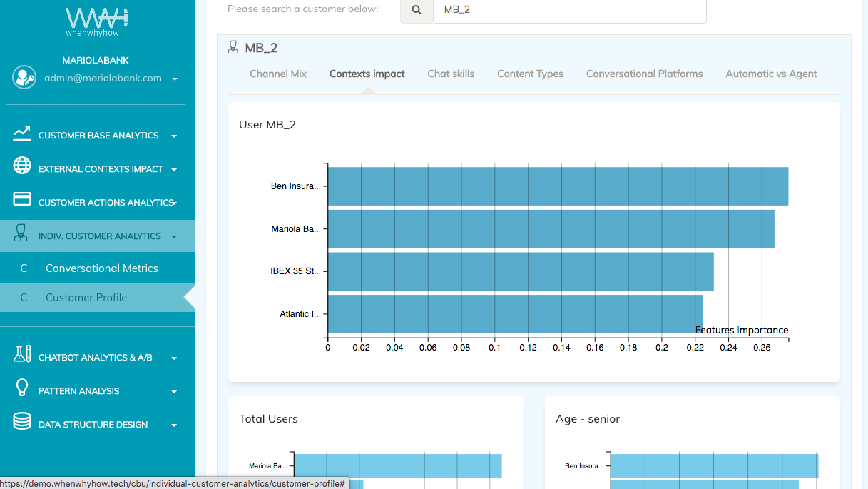Viewport: 868px width, 489px height.
Task: Click the Total Users card title
Action: click(x=268, y=419)
